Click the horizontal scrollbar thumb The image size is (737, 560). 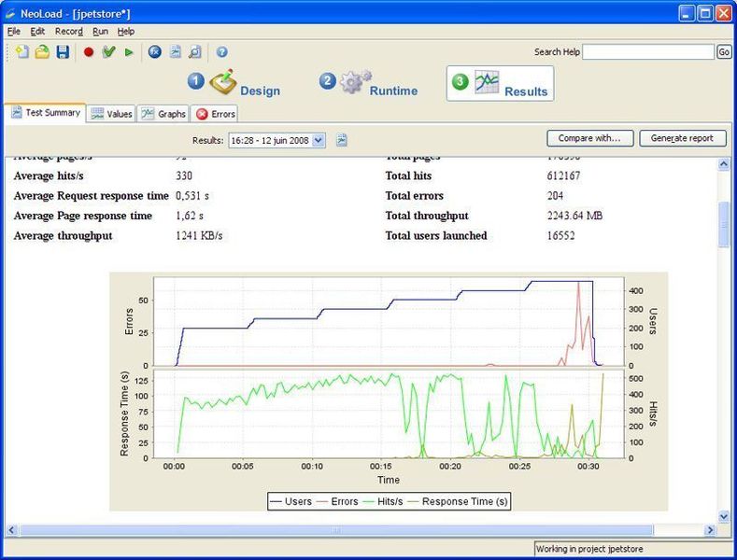336,530
